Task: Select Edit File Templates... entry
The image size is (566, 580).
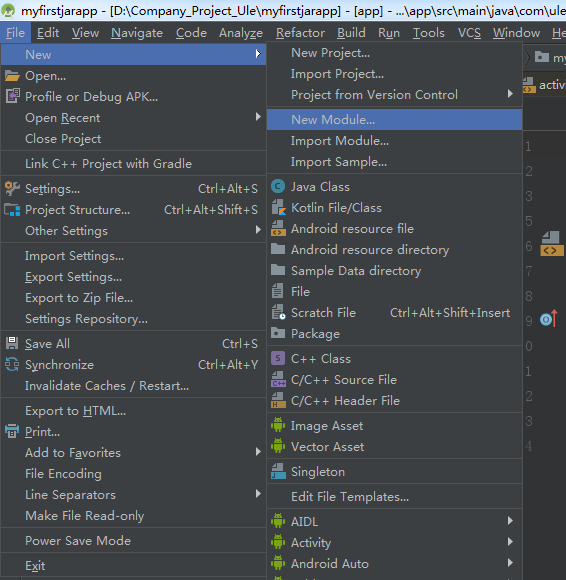Action: pyautogui.click(x=394, y=496)
